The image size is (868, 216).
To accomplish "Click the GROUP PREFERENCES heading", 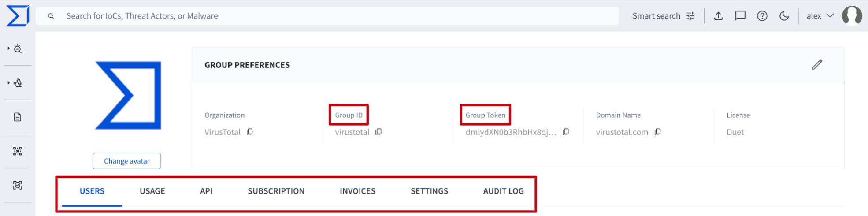I will [247, 65].
